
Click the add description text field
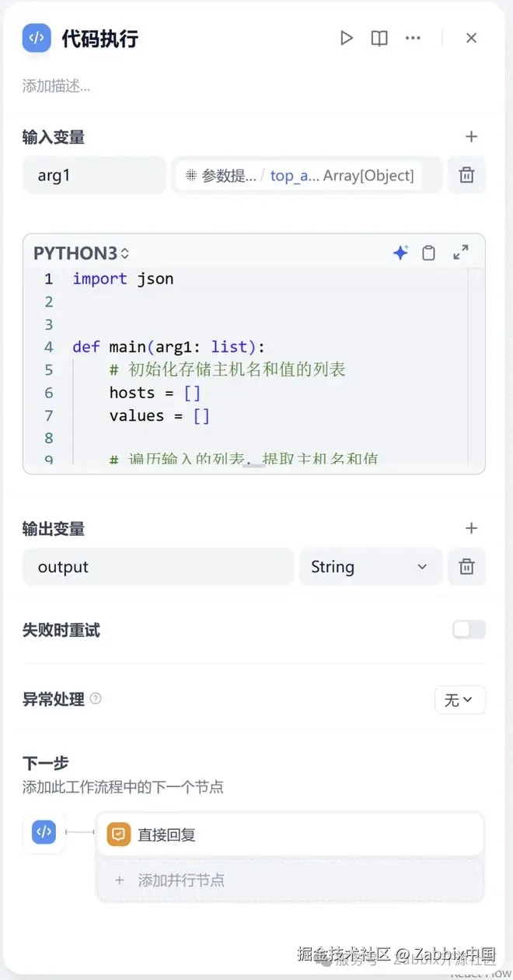[x=56, y=86]
